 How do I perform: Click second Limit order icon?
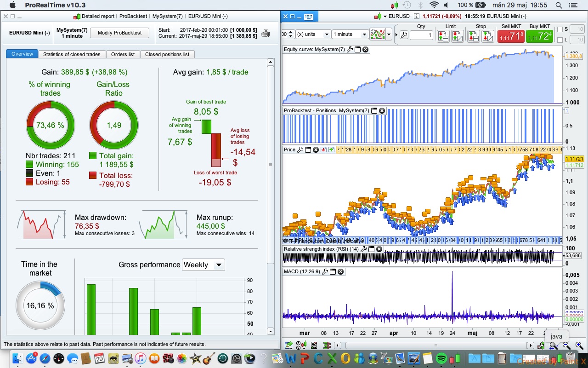457,36
